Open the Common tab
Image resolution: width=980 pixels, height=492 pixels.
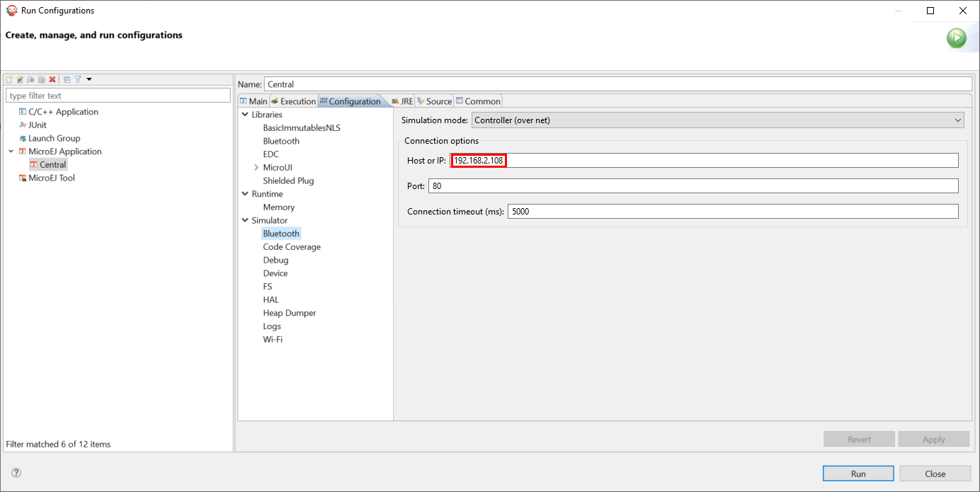(478, 101)
